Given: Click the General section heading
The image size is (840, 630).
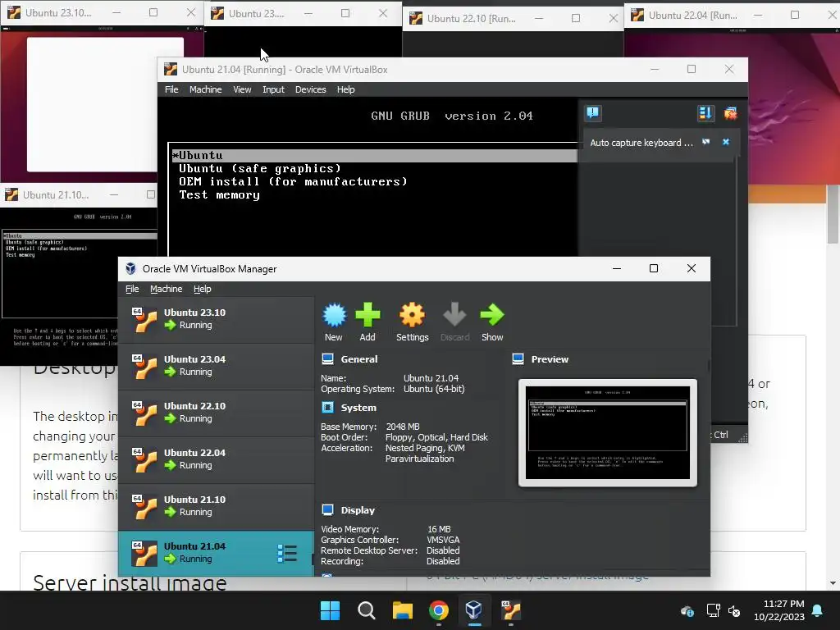Looking at the screenshot, I should [x=359, y=359].
